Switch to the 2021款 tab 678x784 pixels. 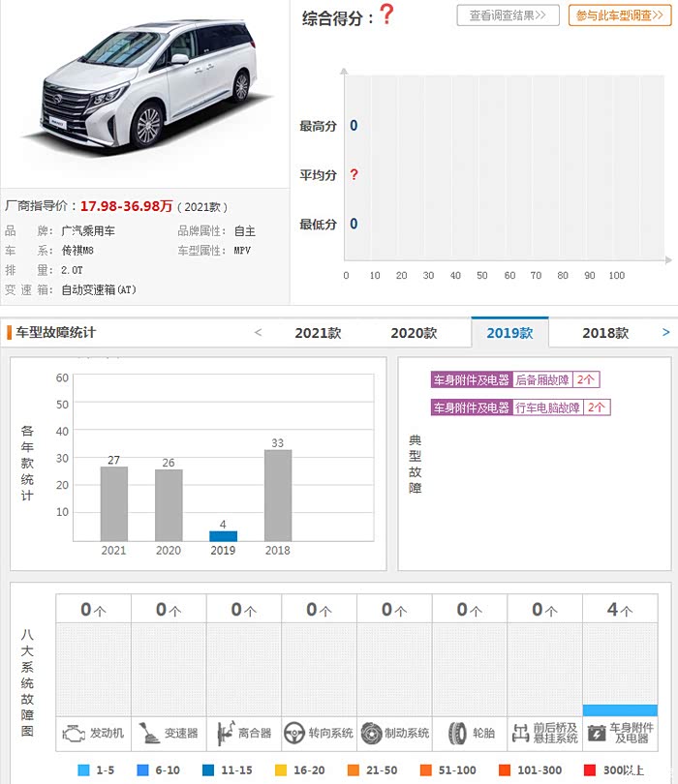coord(318,333)
